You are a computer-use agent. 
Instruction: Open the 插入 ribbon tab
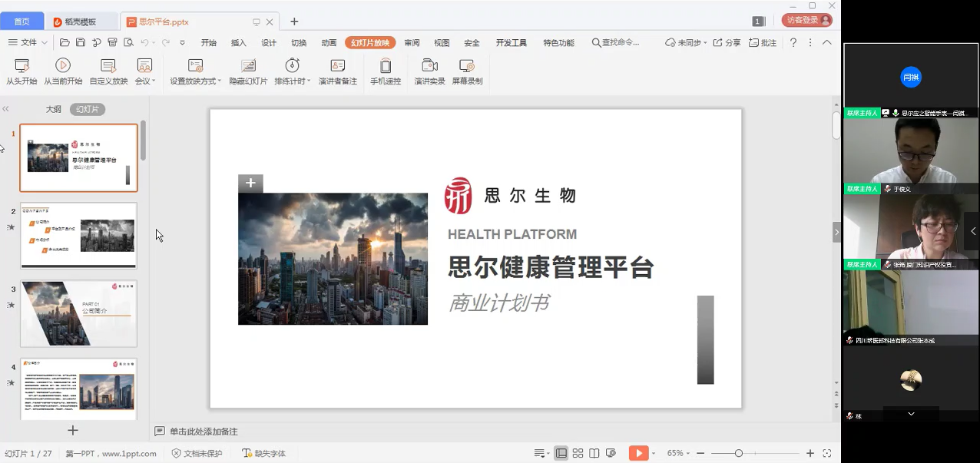coord(239,43)
